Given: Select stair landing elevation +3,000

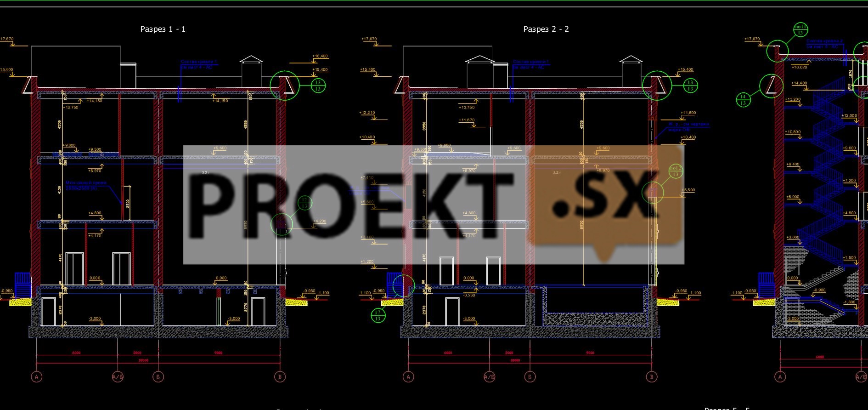Looking at the screenshot, I should tap(793, 237).
